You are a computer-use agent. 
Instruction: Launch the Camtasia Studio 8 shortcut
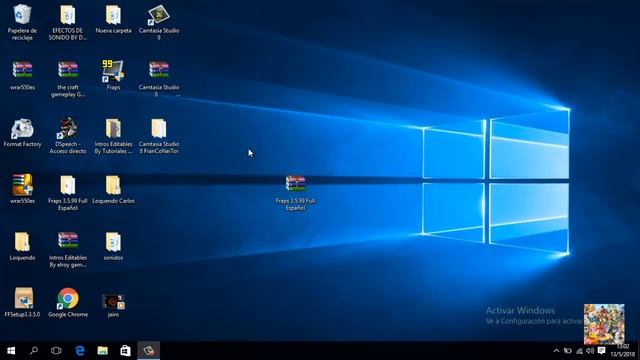(x=159, y=22)
